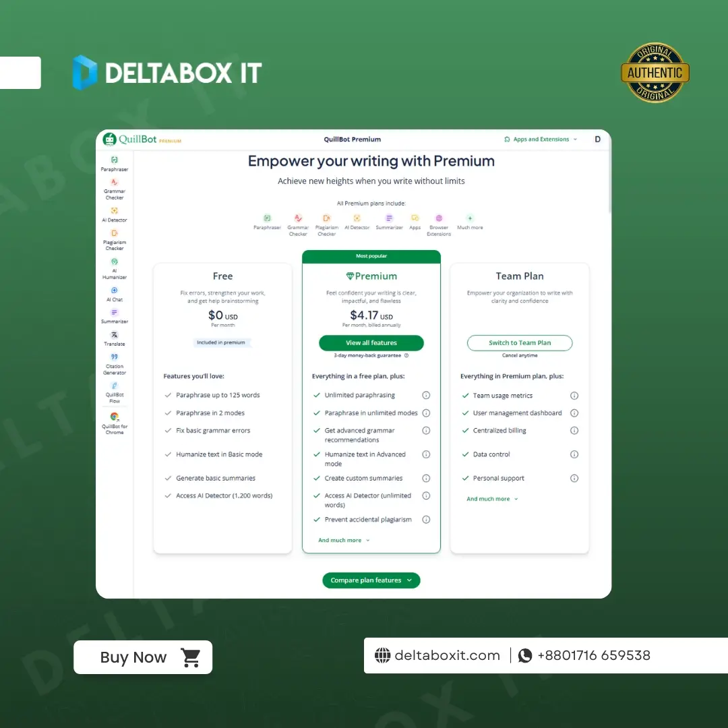Select Grammar Checker in the sidebar
728x728 pixels.
115,188
